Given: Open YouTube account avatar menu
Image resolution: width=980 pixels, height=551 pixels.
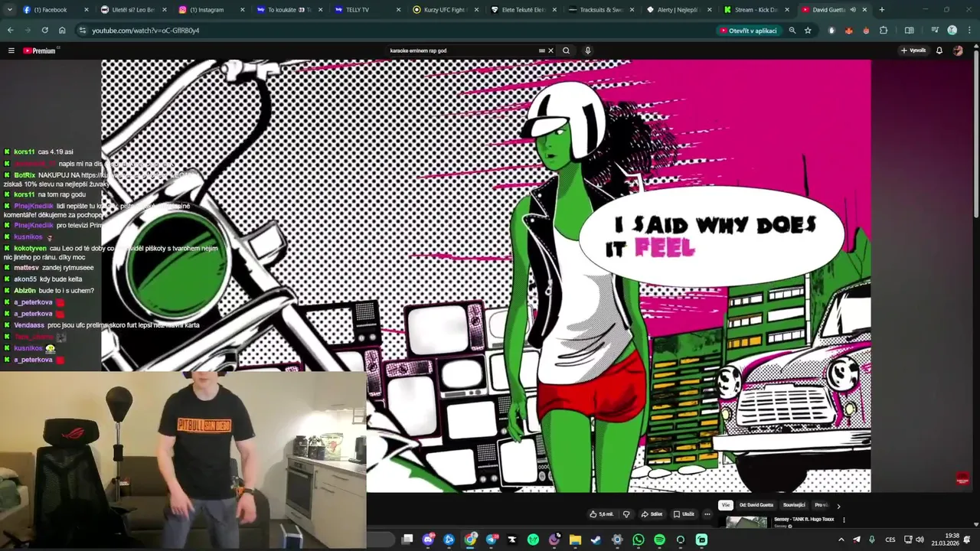Looking at the screenshot, I should click(x=958, y=51).
